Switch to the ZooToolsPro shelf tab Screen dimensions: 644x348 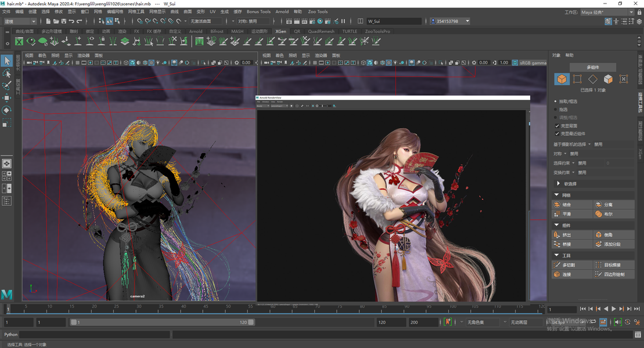377,31
